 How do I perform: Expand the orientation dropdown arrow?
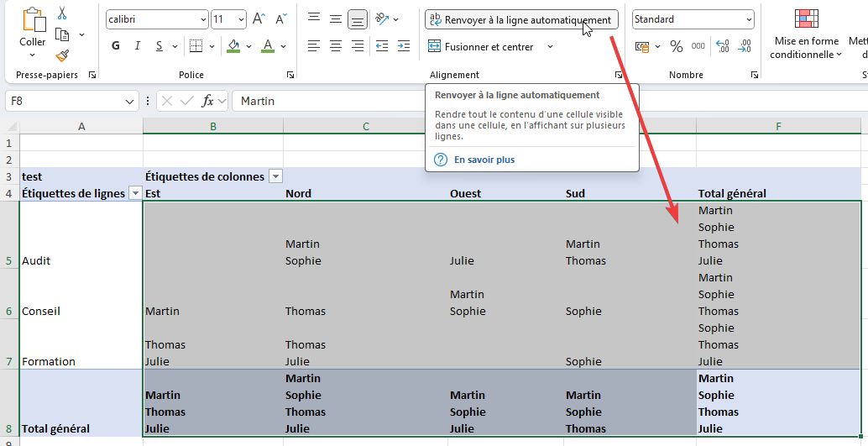click(395, 19)
